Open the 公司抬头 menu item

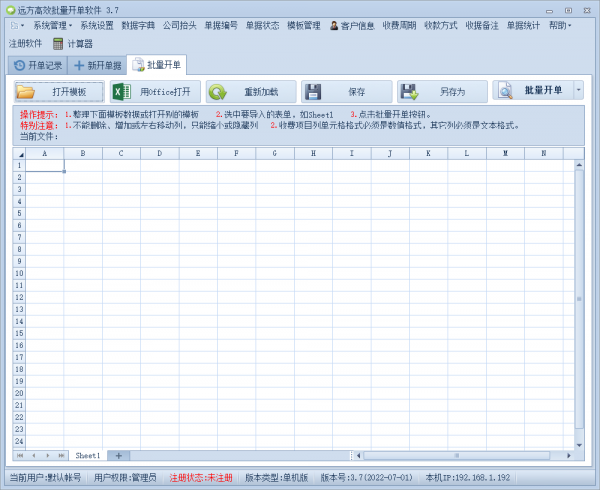[179, 26]
